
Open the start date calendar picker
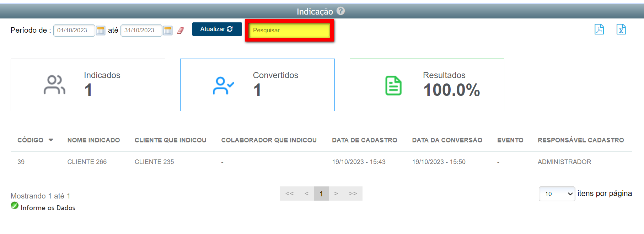[x=101, y=31]
